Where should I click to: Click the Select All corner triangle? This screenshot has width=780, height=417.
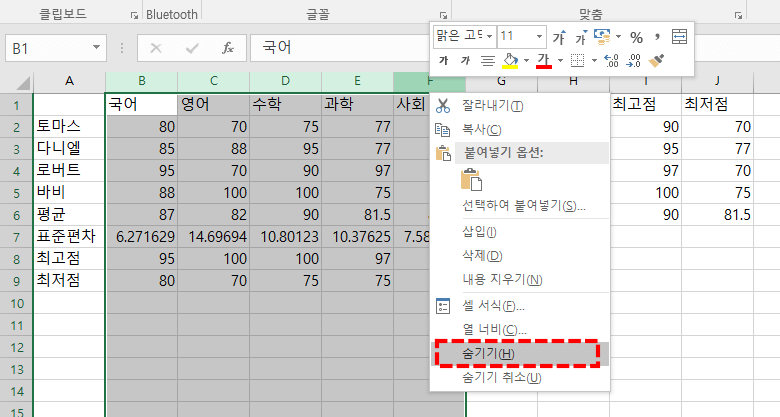(x=21, y=83)
